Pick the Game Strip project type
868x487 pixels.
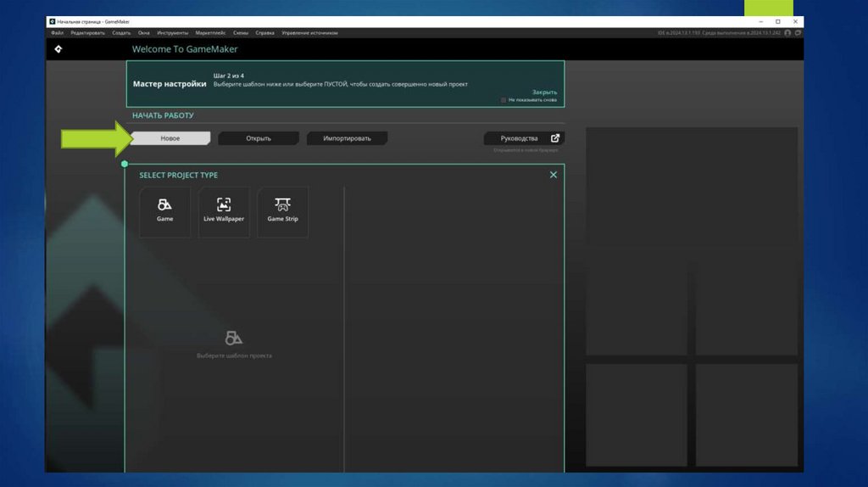click(283, 212)
